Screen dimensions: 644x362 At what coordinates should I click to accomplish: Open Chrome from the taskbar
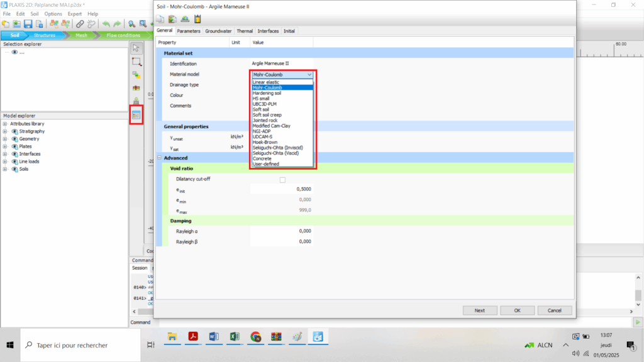[255, 337]
